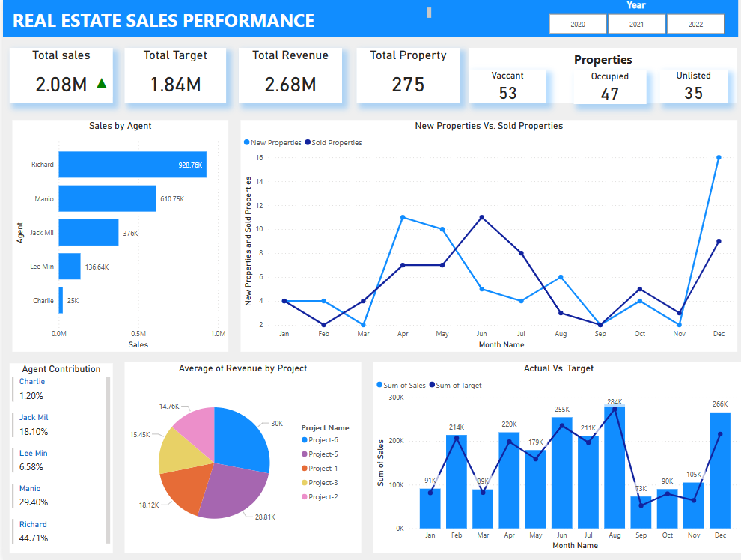Select year 2021 in the Year slicer
741x560 pixels.
click(636, 23)
